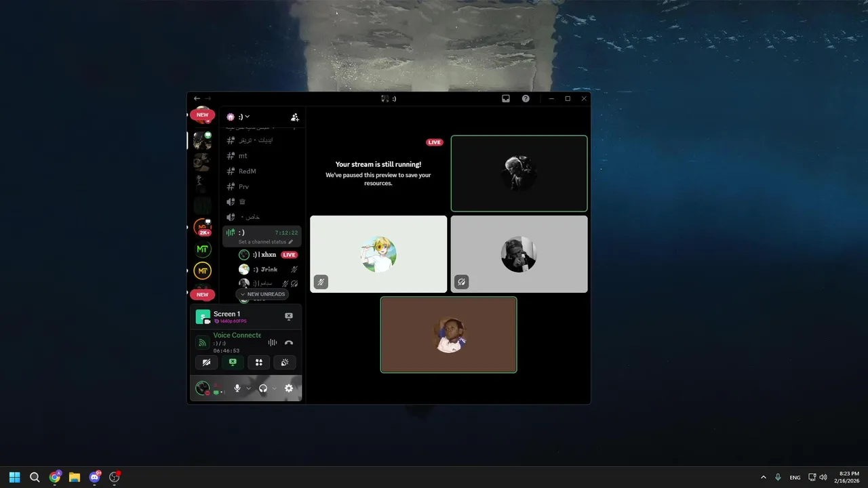Open the crown voice channel
This screenshot has width=868, height=488.
262,202
